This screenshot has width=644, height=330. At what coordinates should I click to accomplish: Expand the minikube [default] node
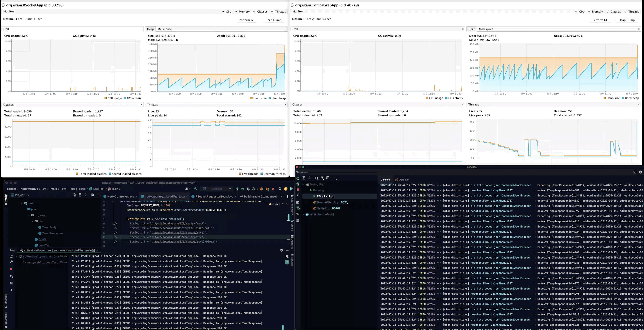pyautogui.click(x=303, y=214)
